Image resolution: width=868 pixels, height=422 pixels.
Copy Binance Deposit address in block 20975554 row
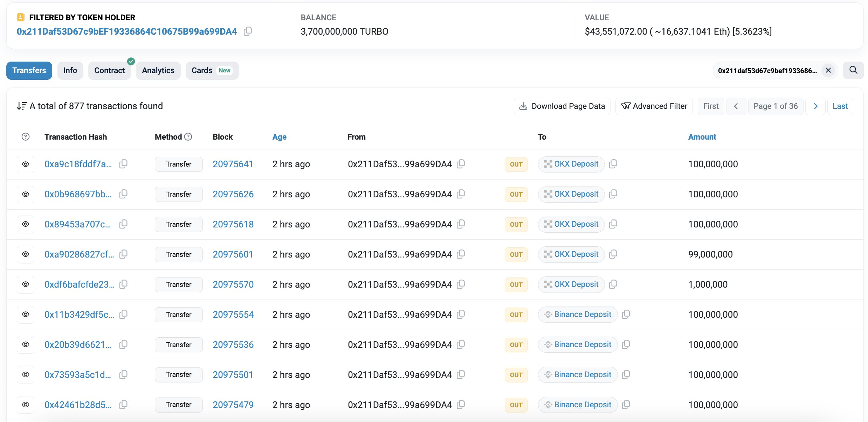pyautogui.click(x=626, y=314)
